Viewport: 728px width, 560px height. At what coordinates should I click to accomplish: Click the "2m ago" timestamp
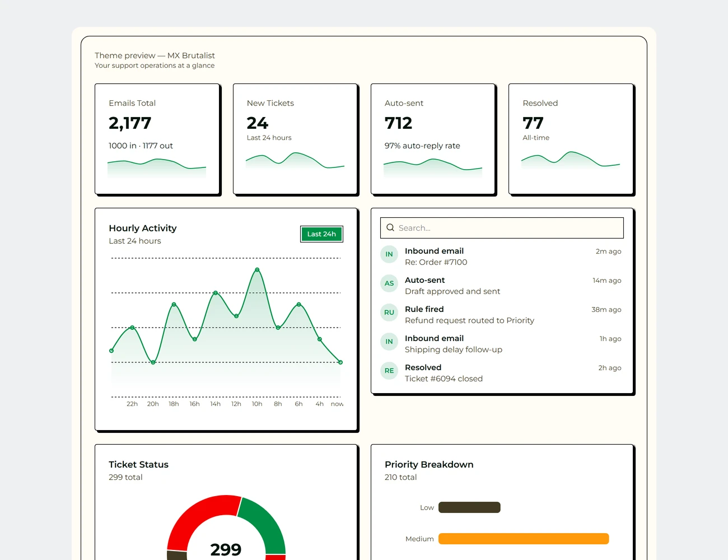point(609,251)
